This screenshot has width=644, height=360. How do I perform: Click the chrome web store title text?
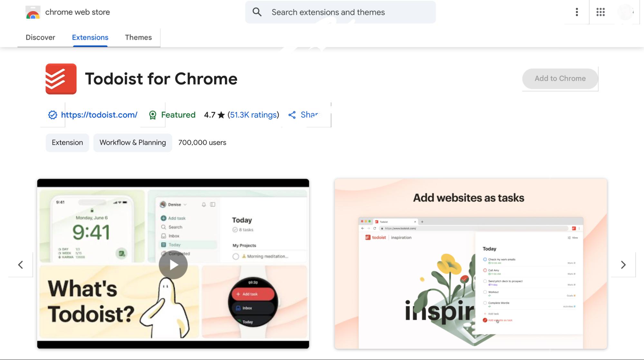click(78, 12)
